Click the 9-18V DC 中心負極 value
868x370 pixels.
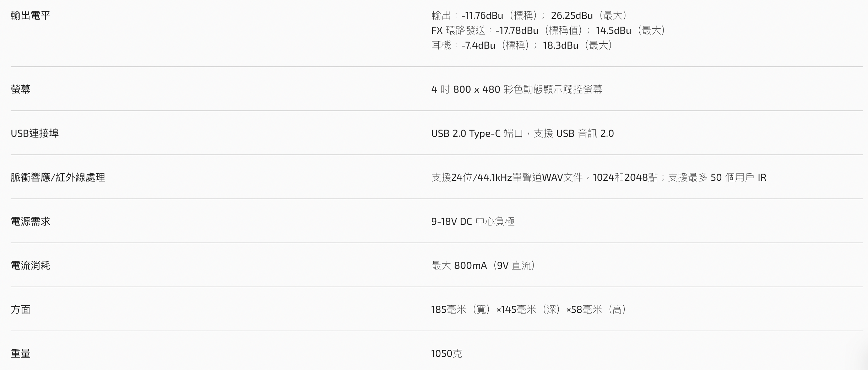pyautogui.click(x=473, y=221)
